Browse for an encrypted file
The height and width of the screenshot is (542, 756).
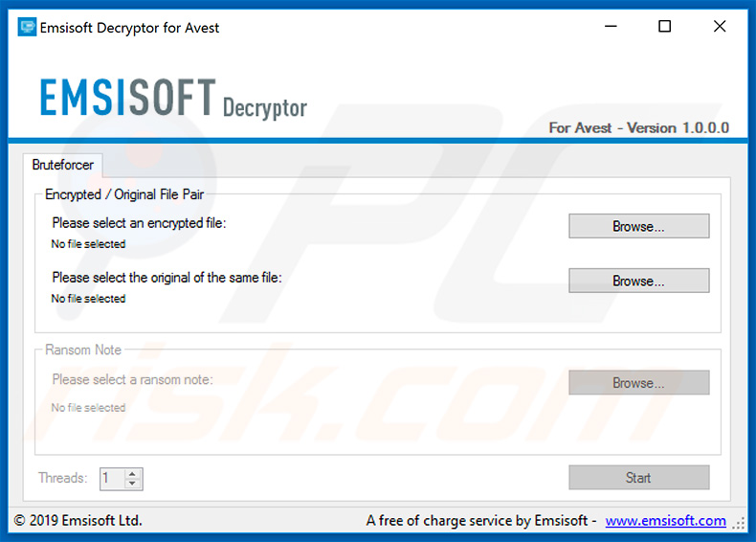point(639,226)
